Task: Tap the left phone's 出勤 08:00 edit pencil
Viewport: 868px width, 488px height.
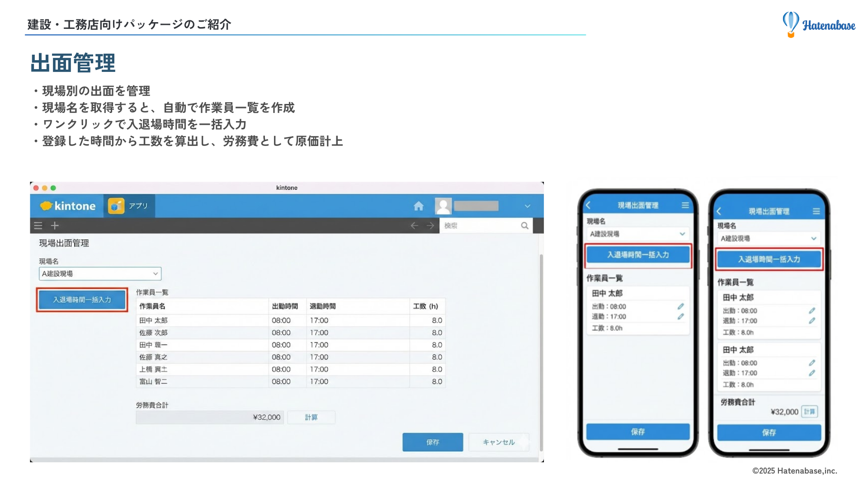Action: (680, 306)
